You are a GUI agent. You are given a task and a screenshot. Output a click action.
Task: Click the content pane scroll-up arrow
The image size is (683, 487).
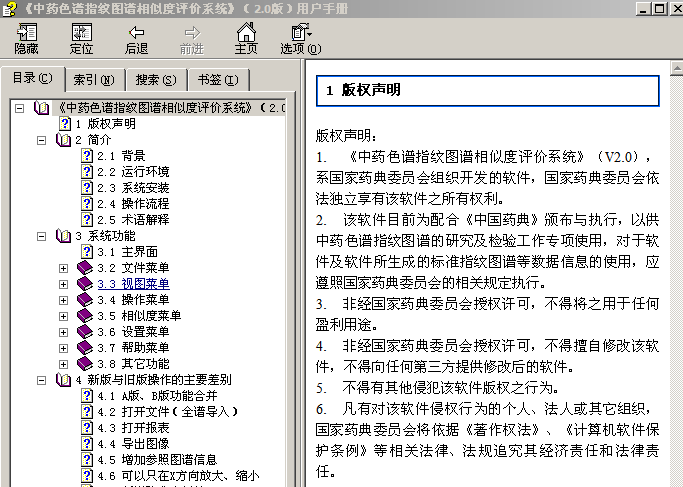(676, 68)
